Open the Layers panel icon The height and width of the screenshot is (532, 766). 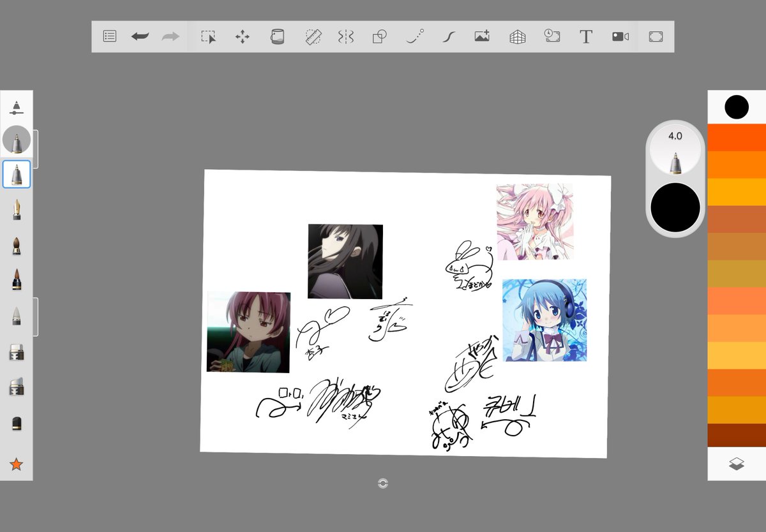(736, 464)
